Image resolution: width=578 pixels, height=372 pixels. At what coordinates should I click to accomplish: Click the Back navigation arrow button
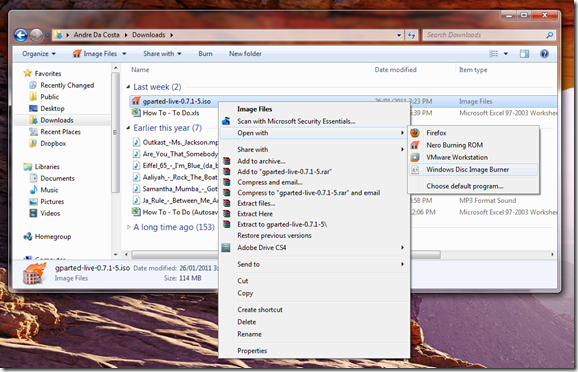point(21,35)
